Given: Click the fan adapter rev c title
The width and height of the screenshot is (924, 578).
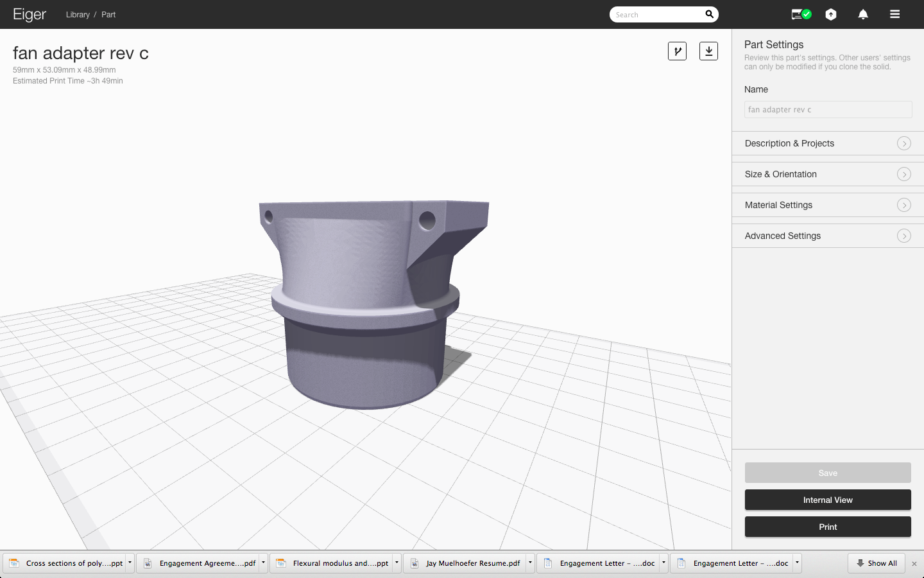Looking at the screenshot, I should (x=81, y=53).
